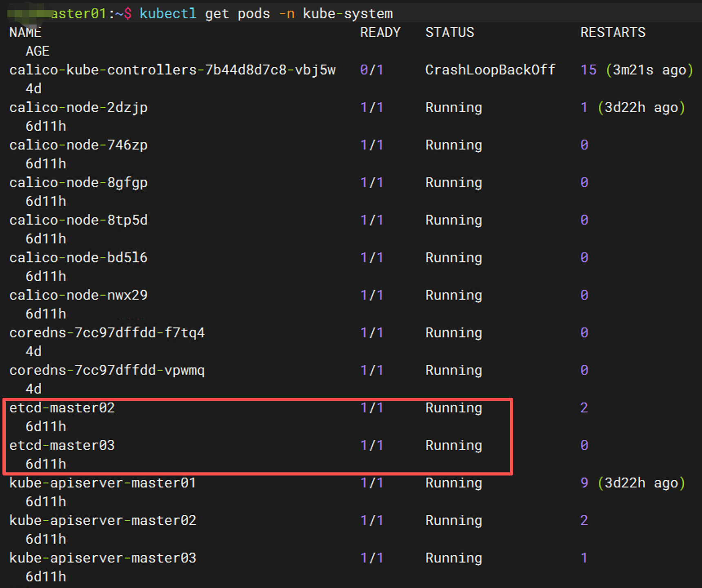The height and width of the screenshot is (588, 702).
Task: Click the CrashLoopBackOff status text
Action: (x=490, y=70)
